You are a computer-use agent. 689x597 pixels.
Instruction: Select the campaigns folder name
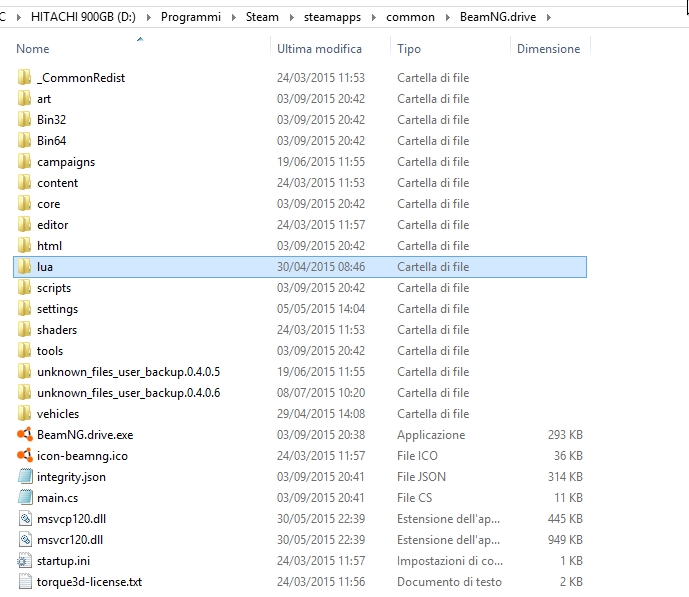point(66,162)
